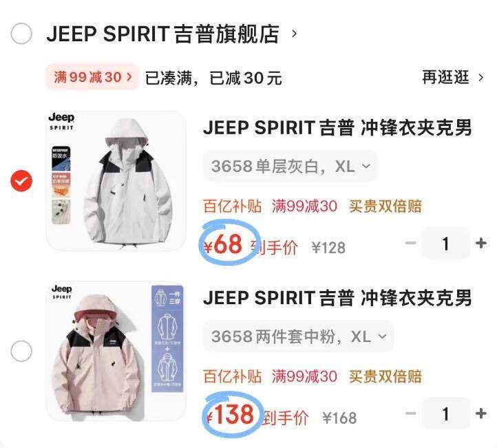Open the 3658两件套中粉 XL variant dropdown
Viewport: 497px width, 448px height.
coord(298,337)
